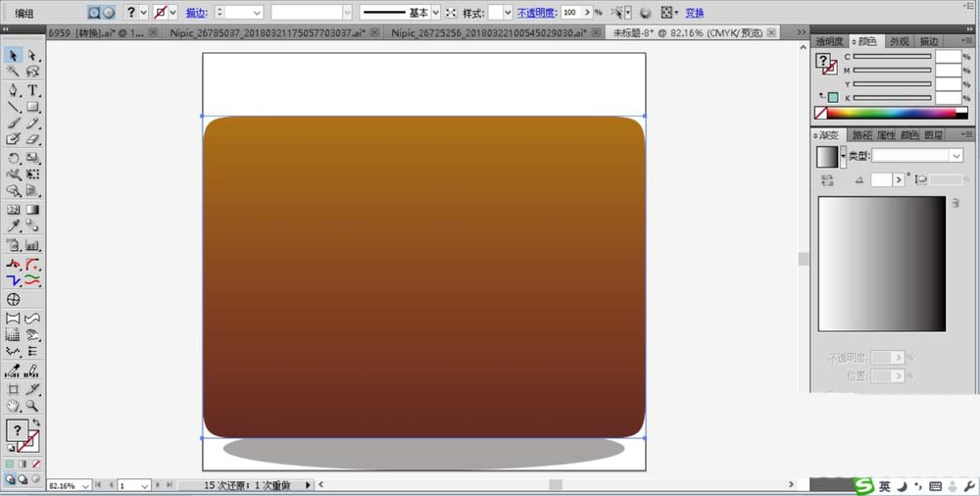The width and height of the screenshot is (980, 496).
Task: Click the reverse gradient button
Action: click(x=827, y=180)
